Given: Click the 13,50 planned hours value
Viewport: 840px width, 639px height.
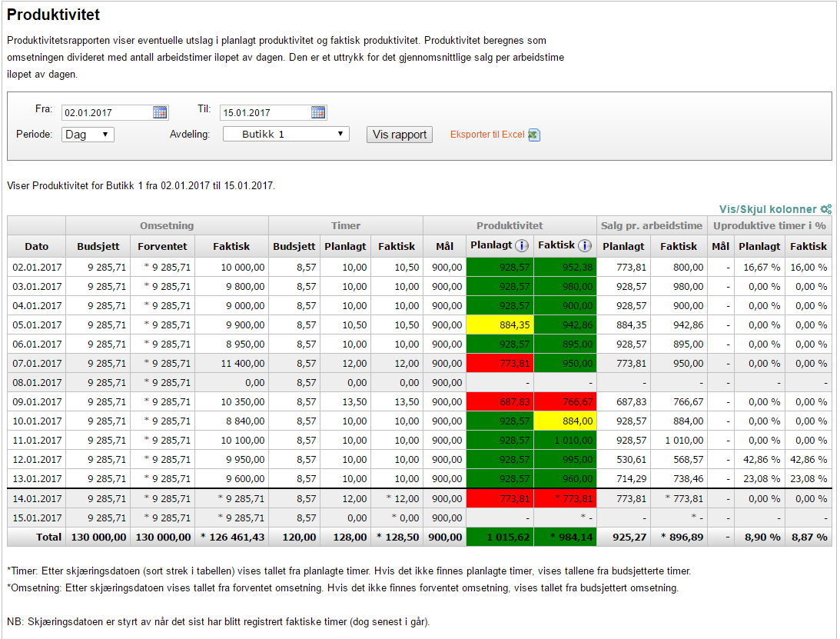Looking at the screenshot, I should point(354,401).
